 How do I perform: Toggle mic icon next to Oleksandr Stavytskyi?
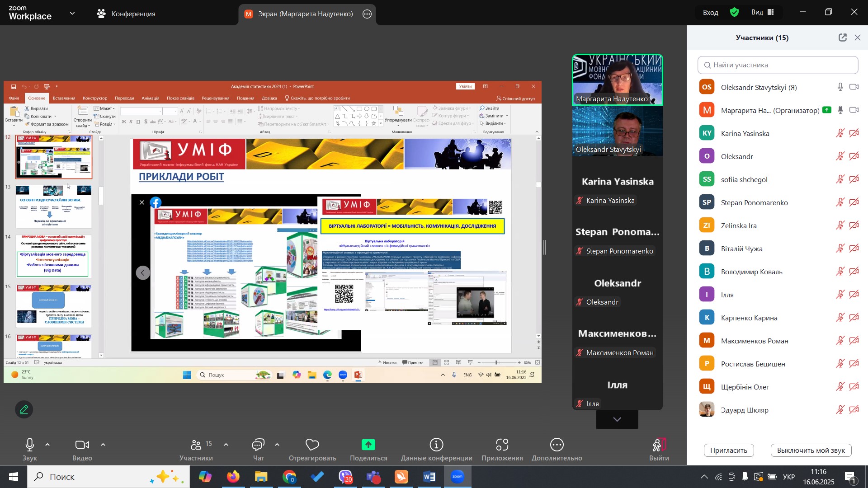[840, 87]
